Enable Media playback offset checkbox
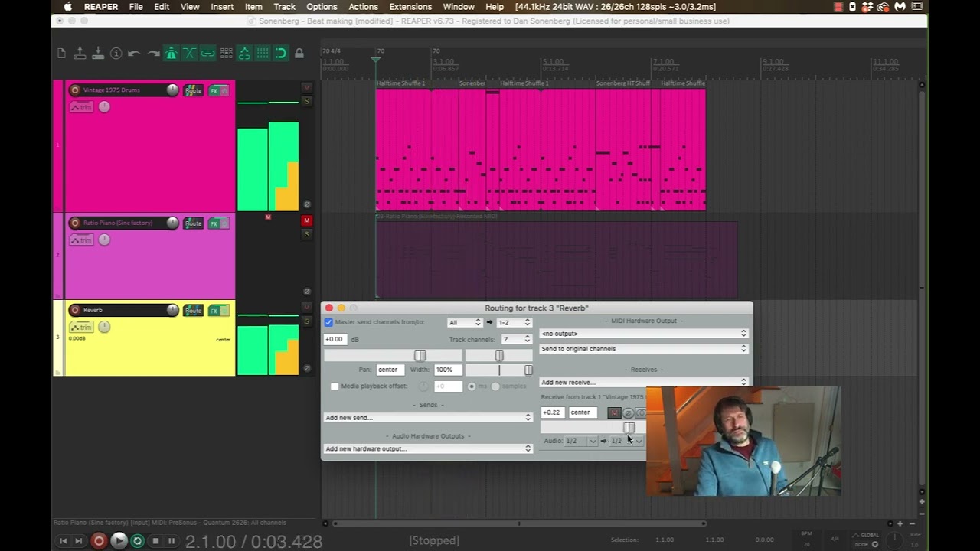The width and height of the screenshot is (980, 551). tap(335, 386)
